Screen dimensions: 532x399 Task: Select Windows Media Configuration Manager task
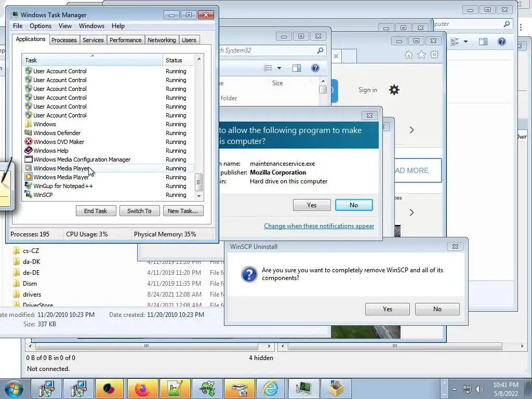coord(82,159)
